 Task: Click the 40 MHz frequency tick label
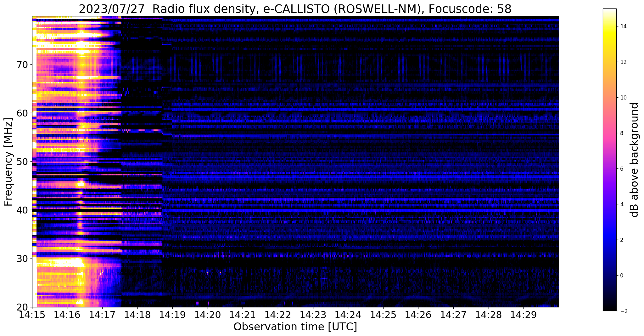[x=22, y=210]
